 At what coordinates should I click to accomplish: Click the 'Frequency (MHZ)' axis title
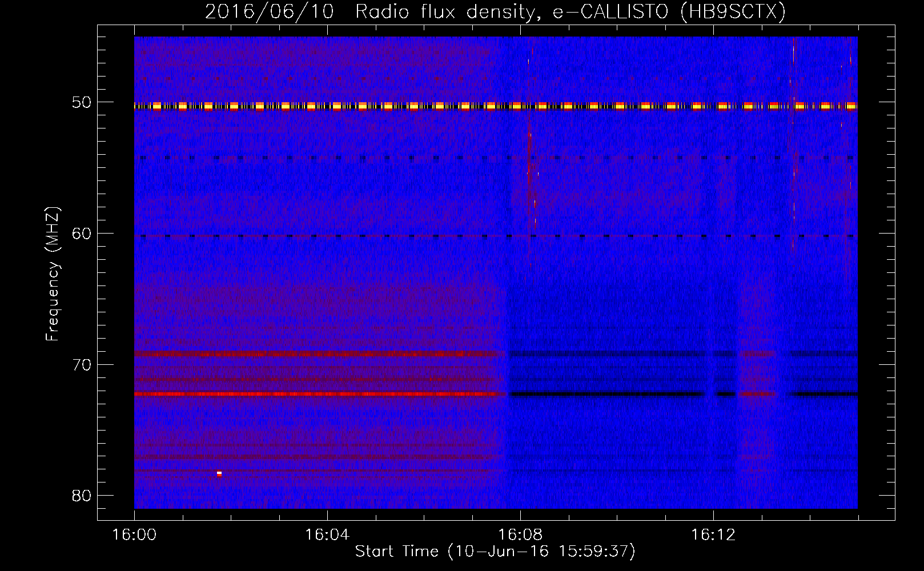(x=53, y=274)
